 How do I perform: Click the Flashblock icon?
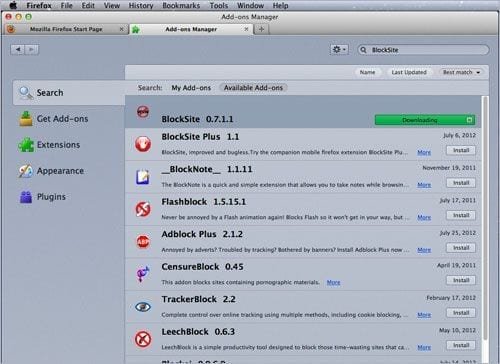point(143,209)
